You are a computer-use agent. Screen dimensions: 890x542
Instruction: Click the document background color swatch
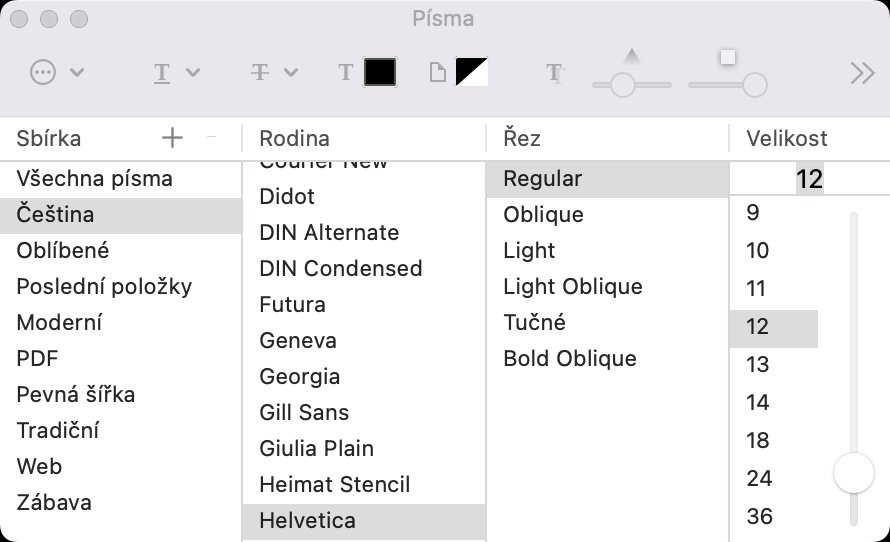pos(471,72)
